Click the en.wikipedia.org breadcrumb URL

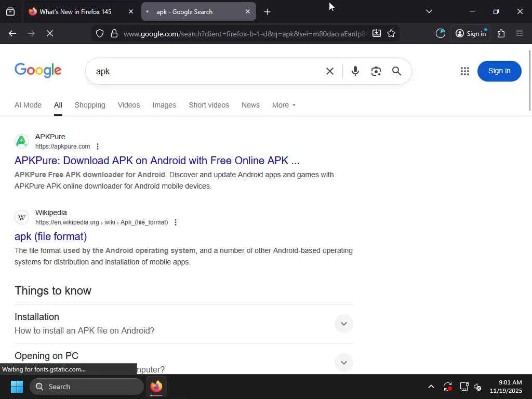[101, 222]
